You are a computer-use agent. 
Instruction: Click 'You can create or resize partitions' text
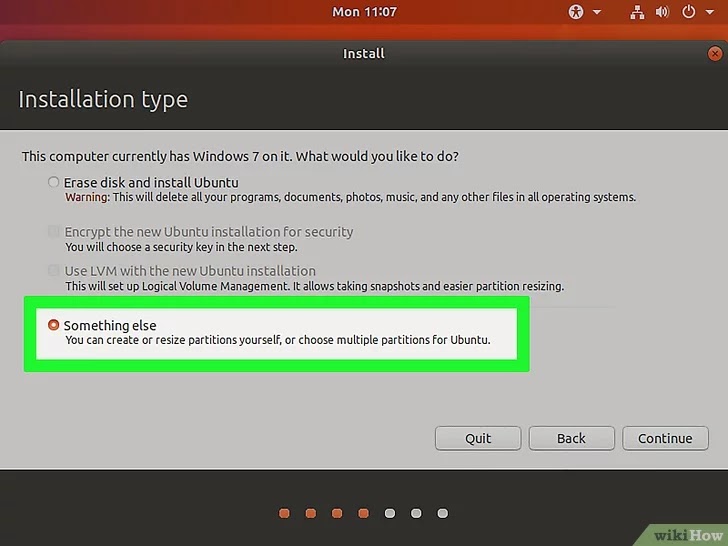pyautogui.click(x=278, y=340)
